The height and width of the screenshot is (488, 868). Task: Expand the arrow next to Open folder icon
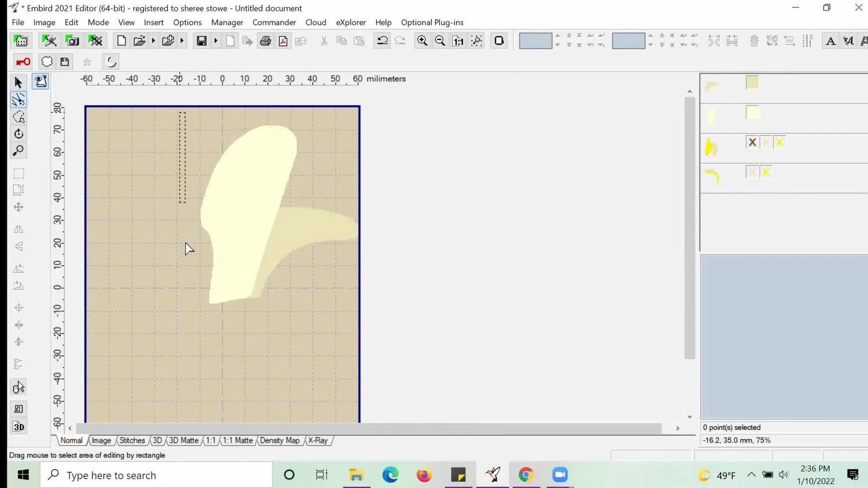tap(153, 41)
